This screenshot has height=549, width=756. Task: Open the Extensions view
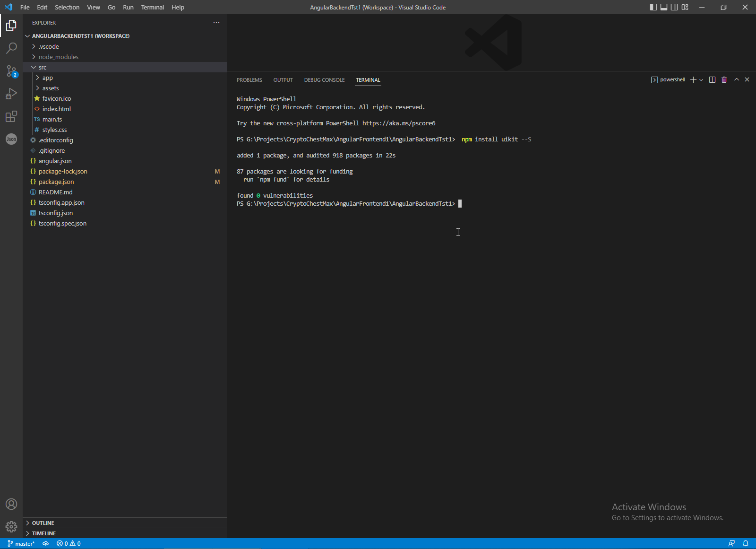[11, 116]
